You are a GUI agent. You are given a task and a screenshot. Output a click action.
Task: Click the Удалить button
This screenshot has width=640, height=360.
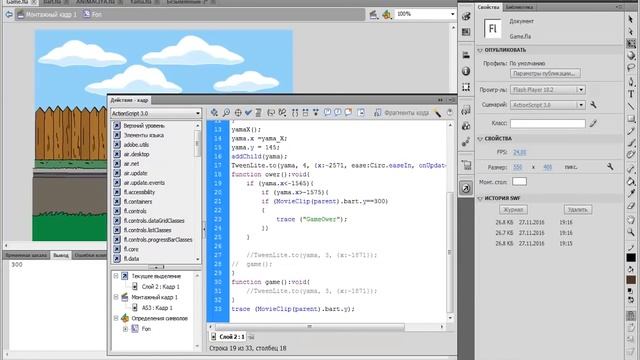click(x=578, y=210)
